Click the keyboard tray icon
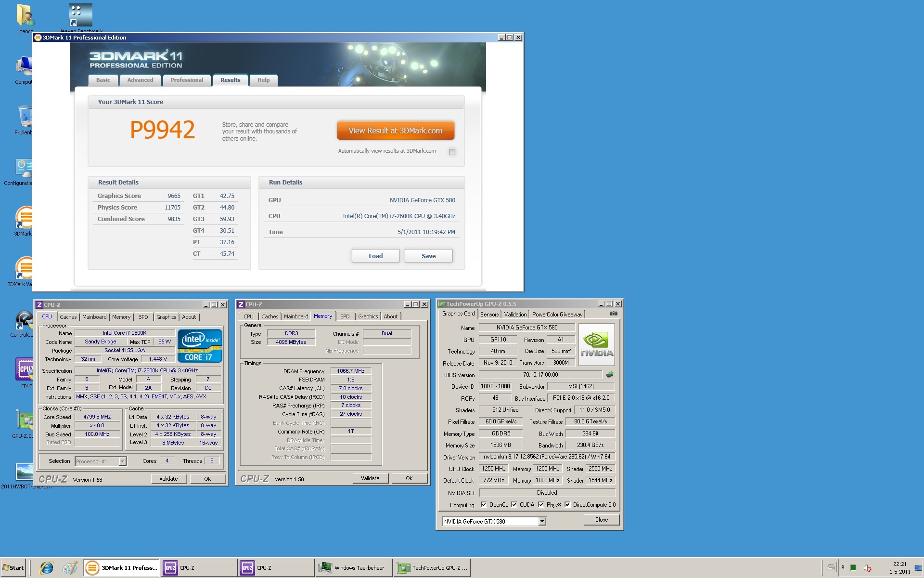924x578 pixels. pyautogui.click(x=831, y=567)
